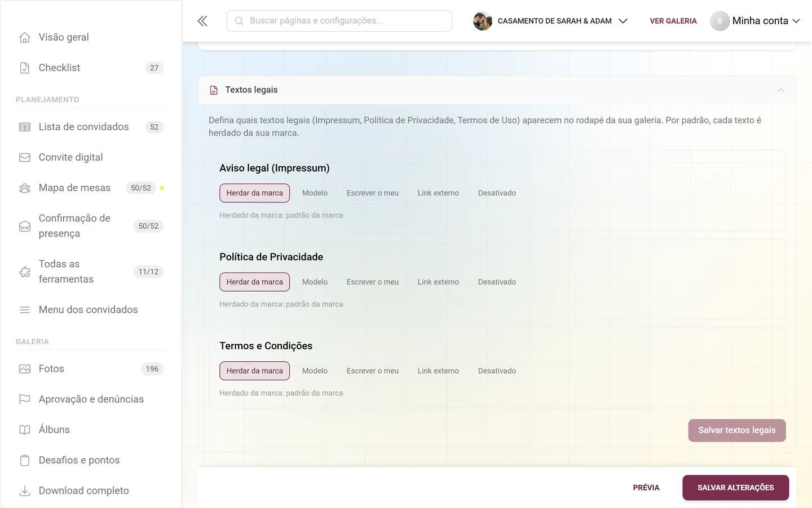Open the Prévia preview
The height and width of the screenshot is (508, 812).
point(646,488)
